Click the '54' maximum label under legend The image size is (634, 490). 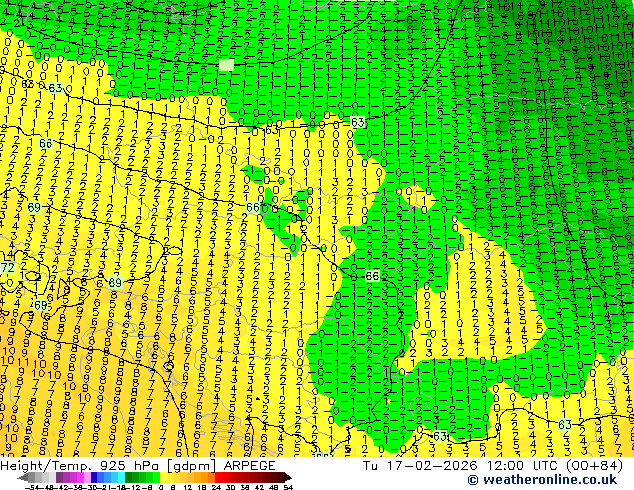[x=288, y=487]
